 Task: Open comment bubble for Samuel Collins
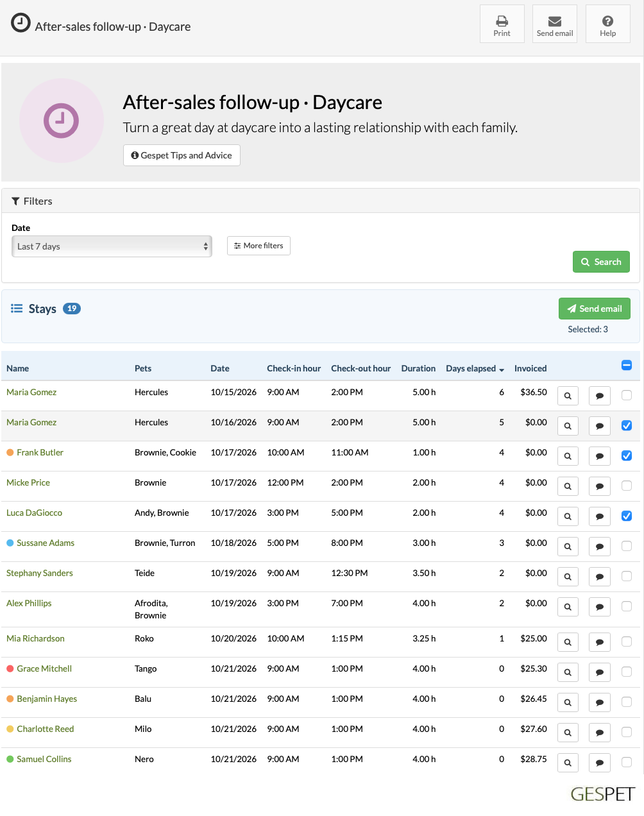coord(599,763)
